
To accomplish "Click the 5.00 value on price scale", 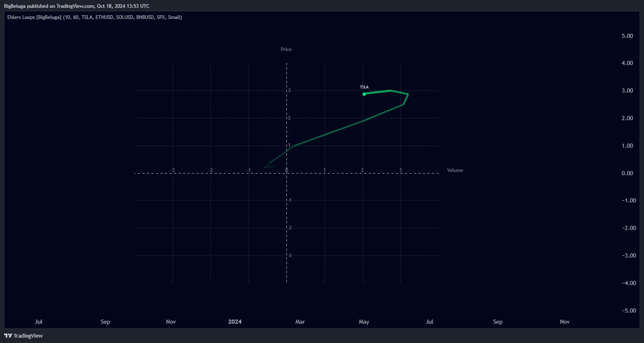I will click(x=627, y=36).
